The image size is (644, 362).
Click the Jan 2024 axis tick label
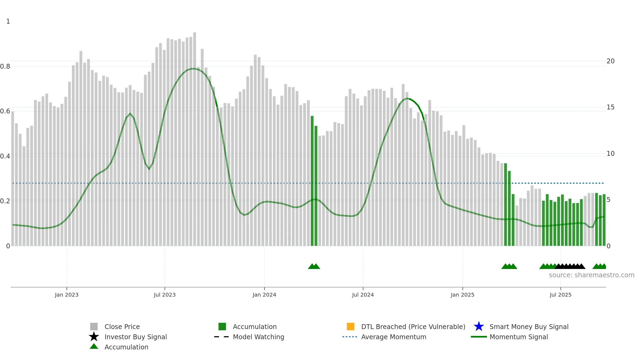click(264, 295)
